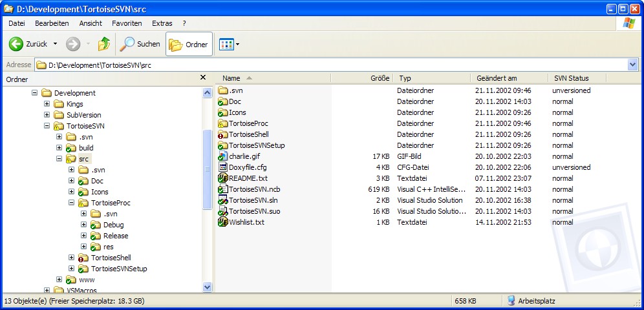
Task: Click the views icon in toolbar
Action: (226, 44)
